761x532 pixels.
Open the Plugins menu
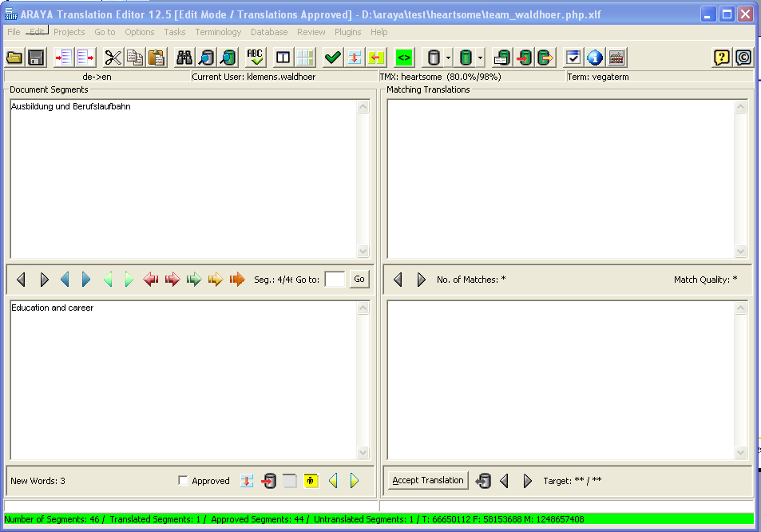[347, 32]
